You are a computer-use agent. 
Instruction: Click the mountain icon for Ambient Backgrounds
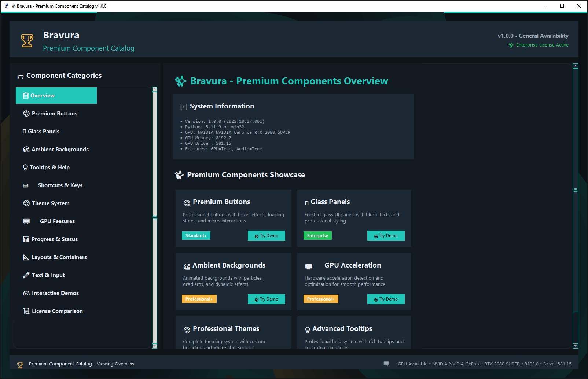pyautogui.click(x=26, y=149)
